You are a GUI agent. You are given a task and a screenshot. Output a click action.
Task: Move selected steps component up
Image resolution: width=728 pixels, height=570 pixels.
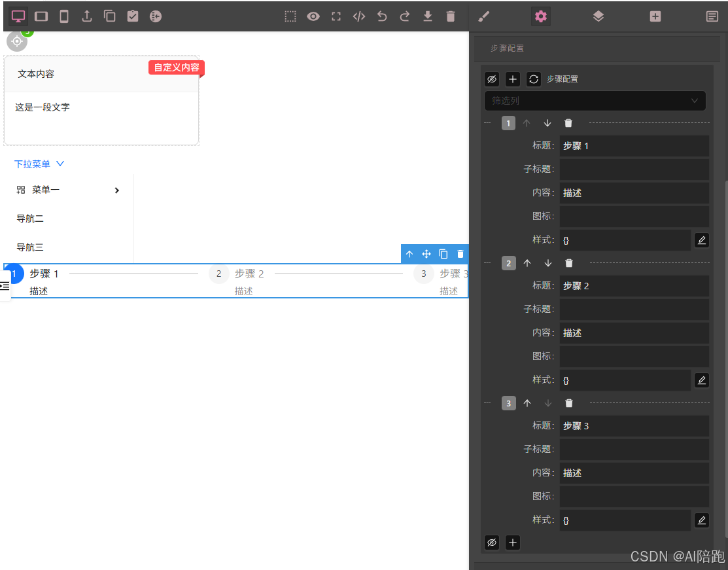(409, 254)
